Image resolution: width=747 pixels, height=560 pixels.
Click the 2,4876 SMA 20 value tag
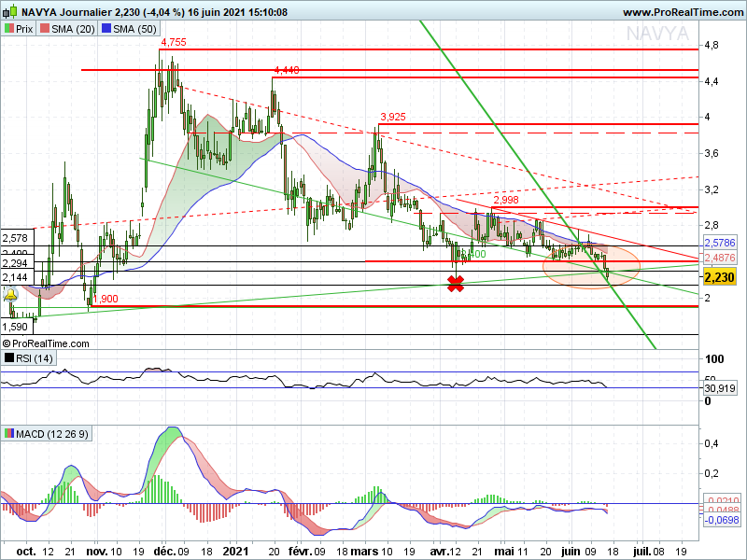[719, 258]
